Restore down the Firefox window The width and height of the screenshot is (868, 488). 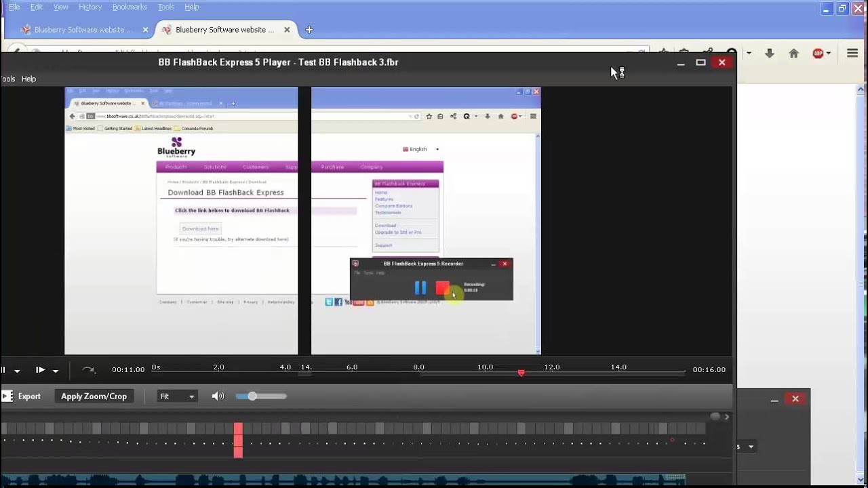(842, 9)
